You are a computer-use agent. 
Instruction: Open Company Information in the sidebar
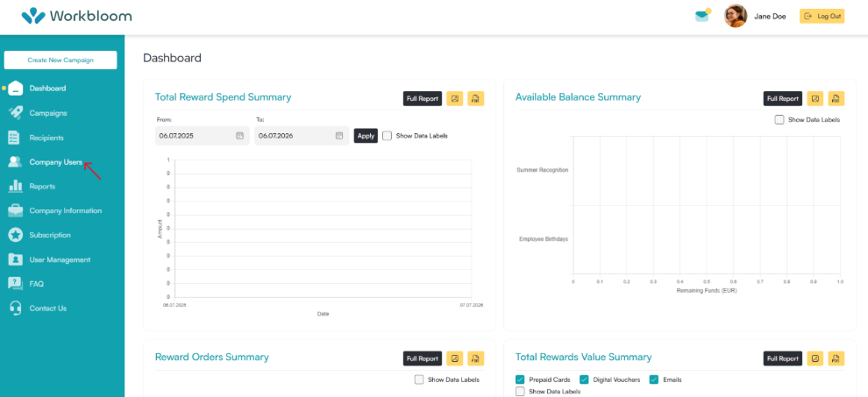click(x=66, y=210)
